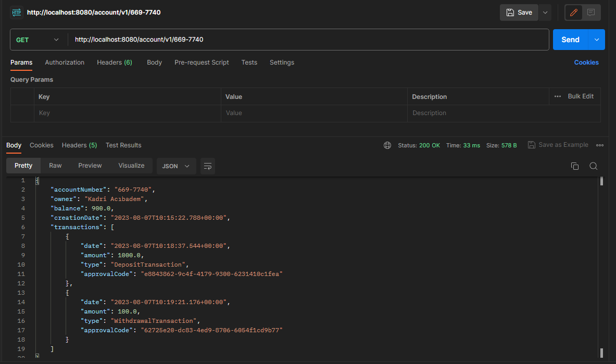The image size is (616, 364).
Task: Open the Pre-request Script tab
Action: pyautogui.click(x=202, y=62)
